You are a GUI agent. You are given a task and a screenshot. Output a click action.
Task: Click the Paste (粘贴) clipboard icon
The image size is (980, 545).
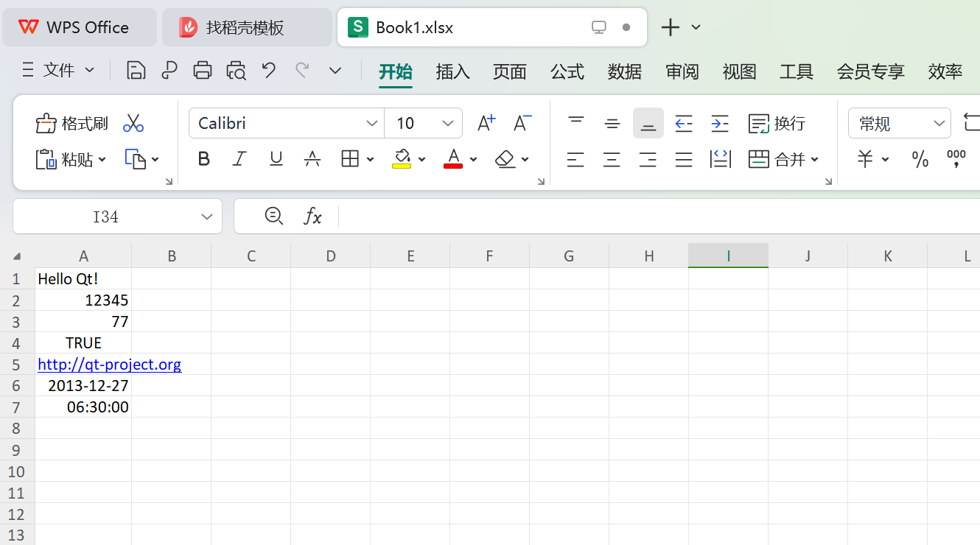[46, 159]
